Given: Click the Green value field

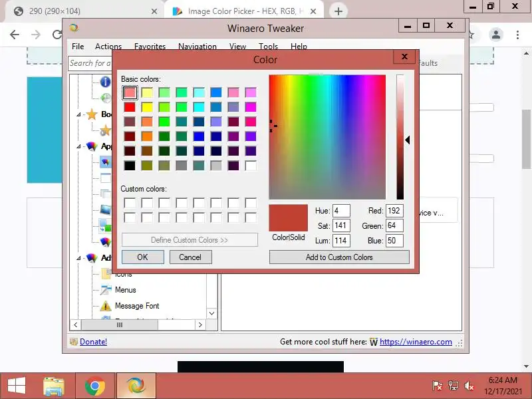Looking at the screenshot, I should (x=394, y=225).
